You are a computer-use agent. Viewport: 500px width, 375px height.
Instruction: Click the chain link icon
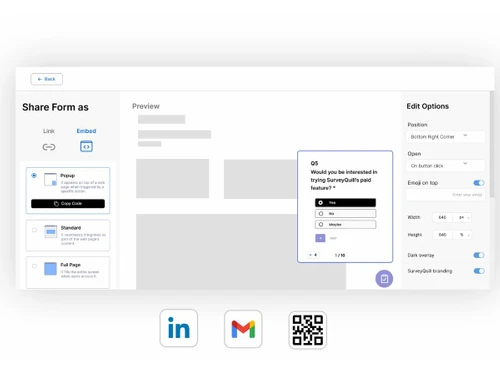tap(49, 147)
